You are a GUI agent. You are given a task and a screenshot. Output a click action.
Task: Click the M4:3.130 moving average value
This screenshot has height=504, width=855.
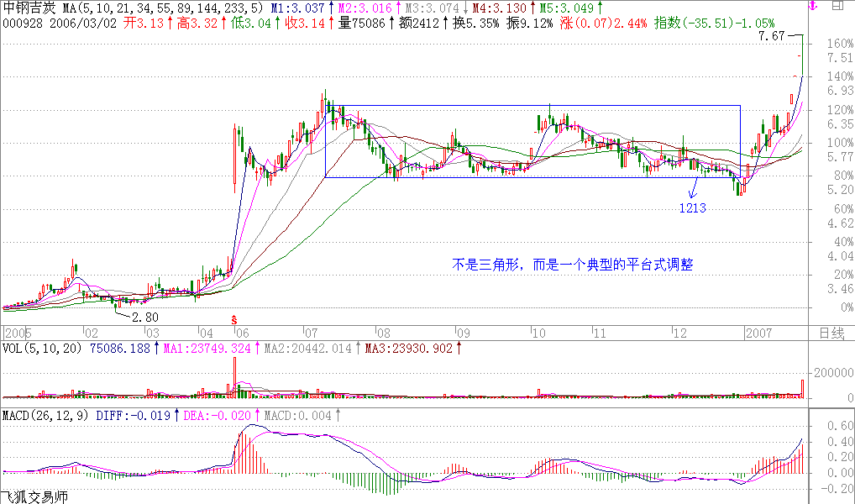tap(499, 8)
